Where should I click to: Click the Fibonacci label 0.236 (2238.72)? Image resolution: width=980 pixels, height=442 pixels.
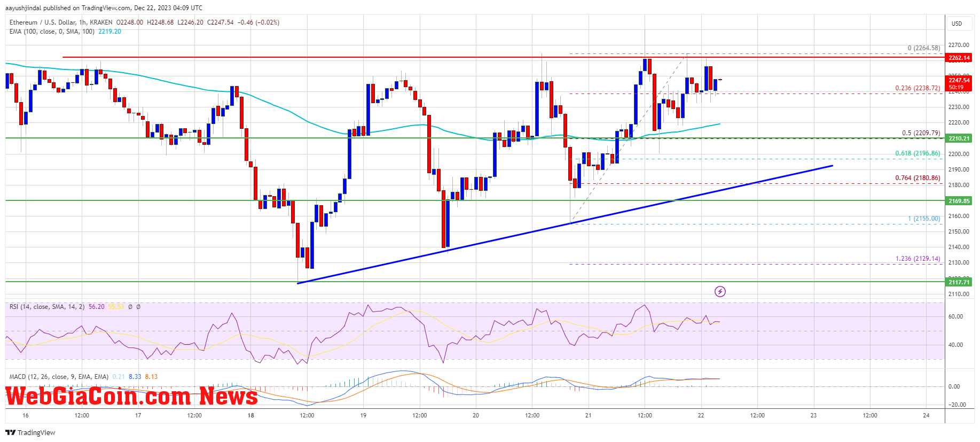pos(918,88)
